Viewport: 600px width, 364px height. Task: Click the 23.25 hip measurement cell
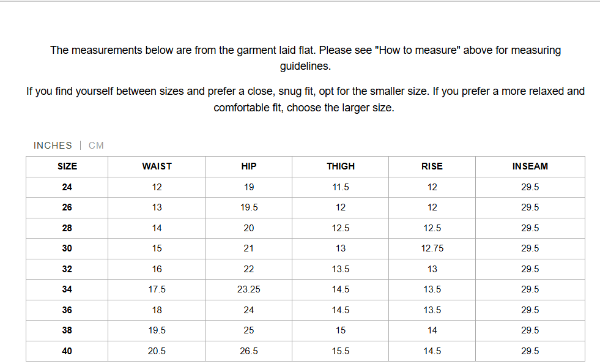click(x=249, y=289)
